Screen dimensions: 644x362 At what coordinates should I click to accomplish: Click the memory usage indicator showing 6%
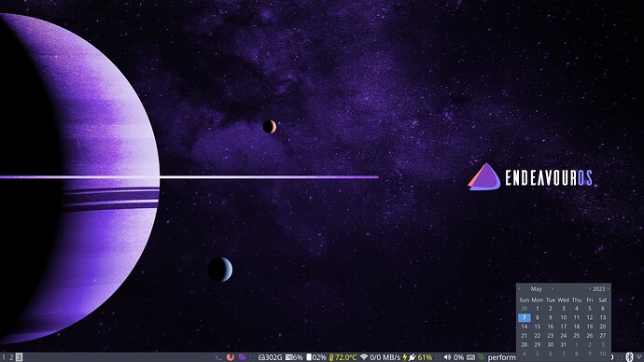pyautogui.click(x=294, y=357)
